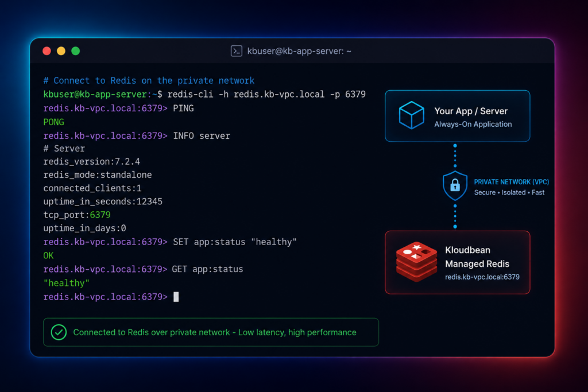
Task: Click the 'Kloudbean Managed Redis' card title
Action: (x=477, y=257)
